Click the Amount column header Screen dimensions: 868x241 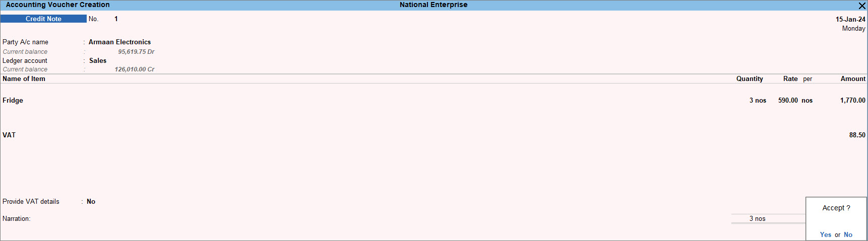[853, 78]
